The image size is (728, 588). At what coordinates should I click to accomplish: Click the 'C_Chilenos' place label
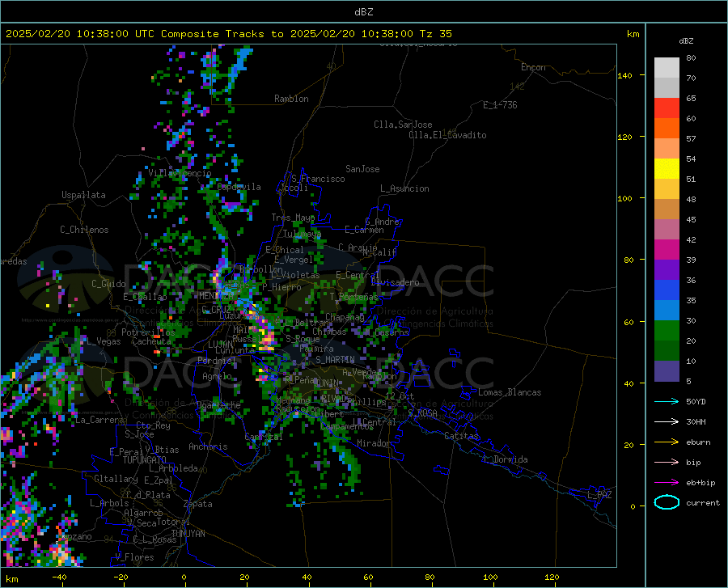pyautogui.click(x=84, y=230)
